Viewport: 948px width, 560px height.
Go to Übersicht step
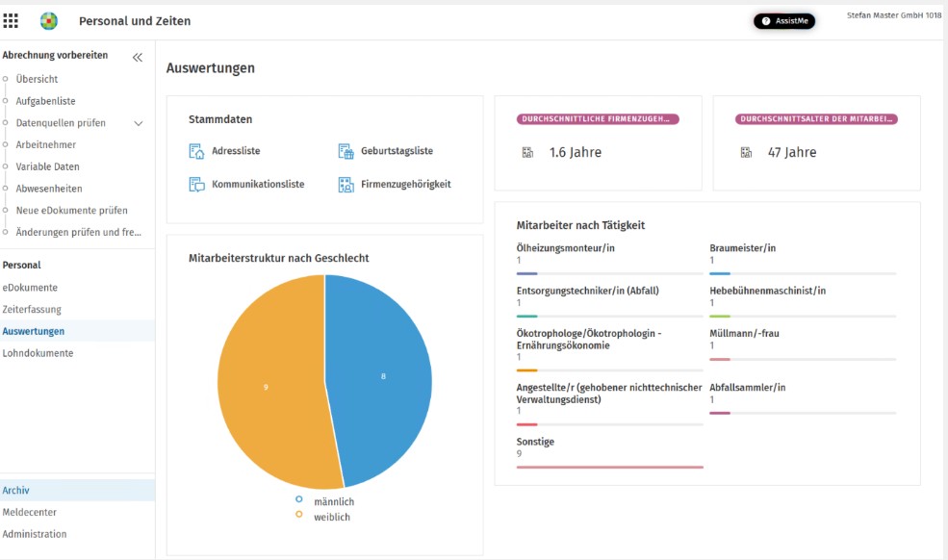37,79
